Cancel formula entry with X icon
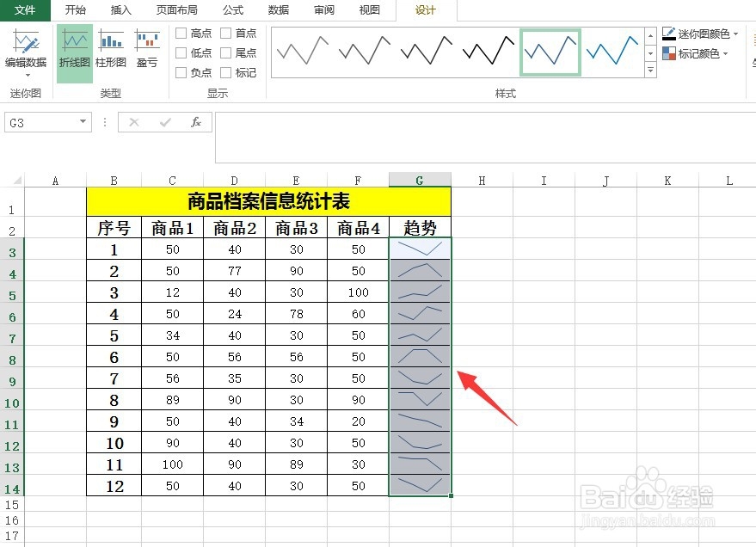 (134, 122)
